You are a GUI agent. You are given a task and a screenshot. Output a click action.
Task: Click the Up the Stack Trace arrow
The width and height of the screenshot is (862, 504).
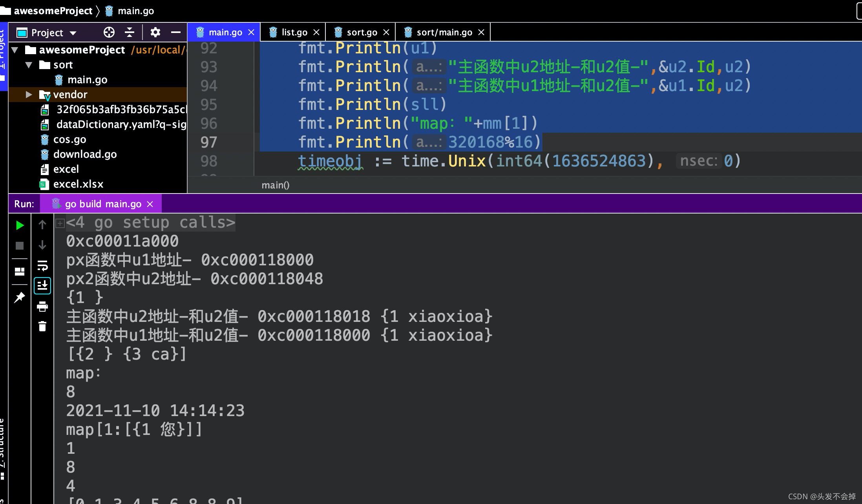[x=42, y=225]
